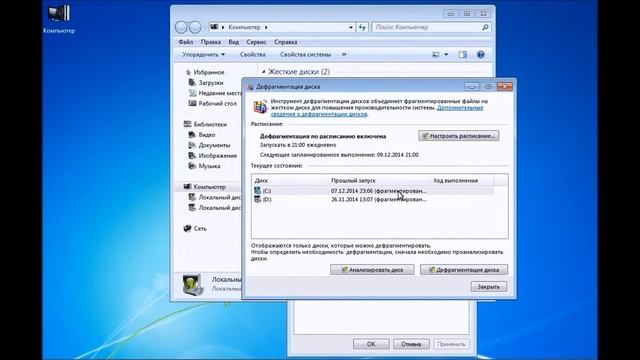Viewport: 640px width, 360px height.
Task: Click the Закрыть button
Action: click(x=489, y=287)
